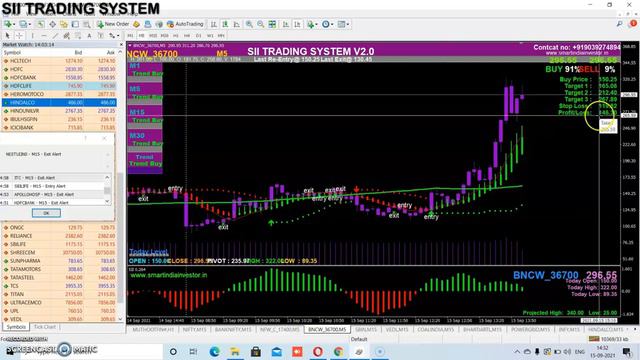640x360 pixels.
Task: Click the New Chart toolbar icon
Action: click(8, 24)
